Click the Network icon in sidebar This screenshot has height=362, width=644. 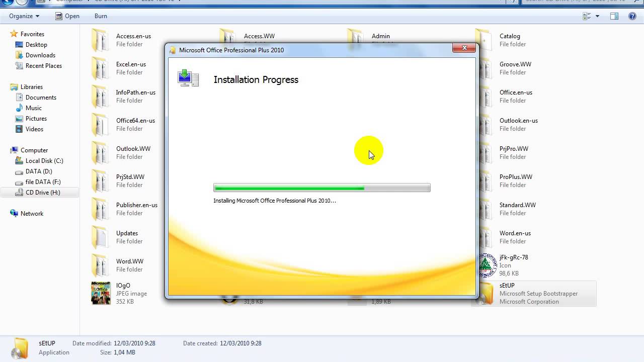pyautogui.click(x=14, y=214)
